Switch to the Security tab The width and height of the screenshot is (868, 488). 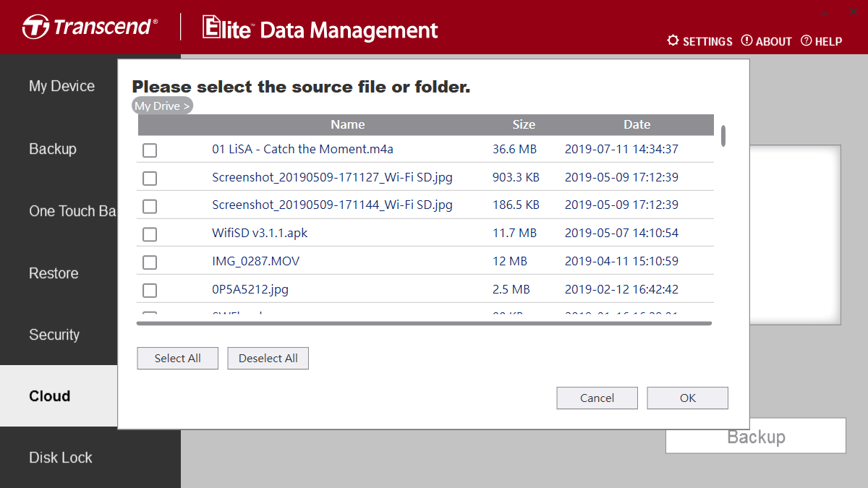pyautogui.click(x=54, y=335)
